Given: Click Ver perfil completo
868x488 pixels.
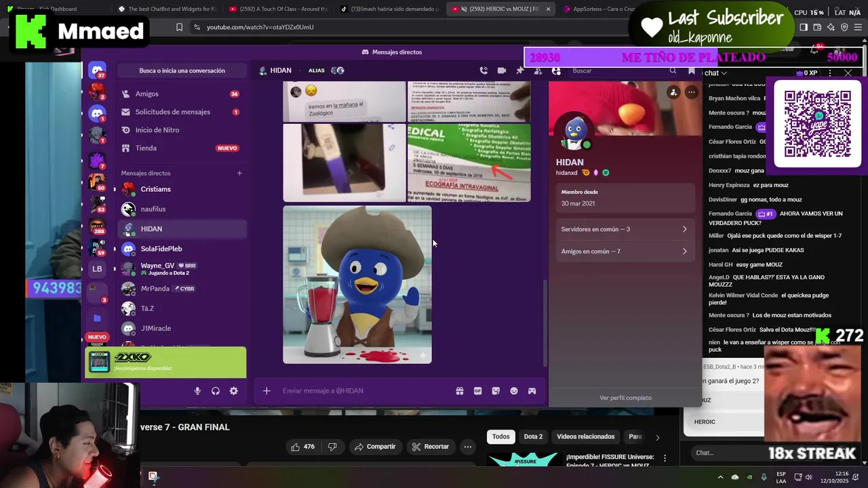Looking at the screenshot, I should [x=625, y=398].
